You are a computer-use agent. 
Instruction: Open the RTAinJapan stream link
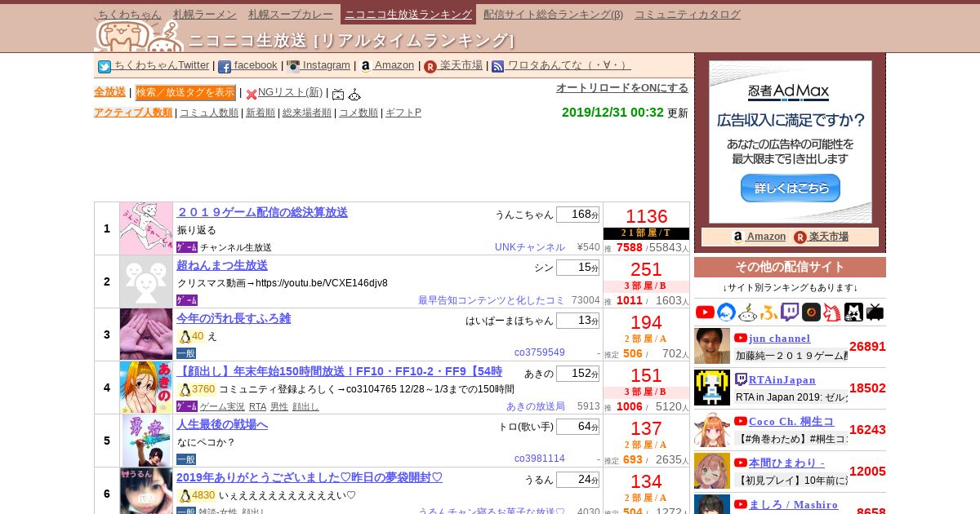[782, 380]
